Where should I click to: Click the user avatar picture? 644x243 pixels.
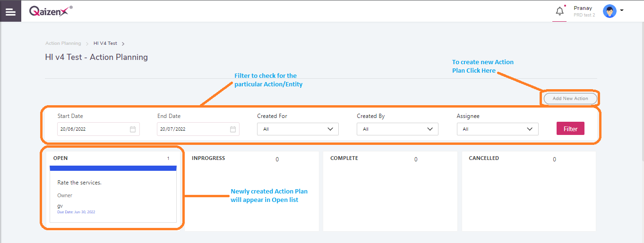click(610, 11)
